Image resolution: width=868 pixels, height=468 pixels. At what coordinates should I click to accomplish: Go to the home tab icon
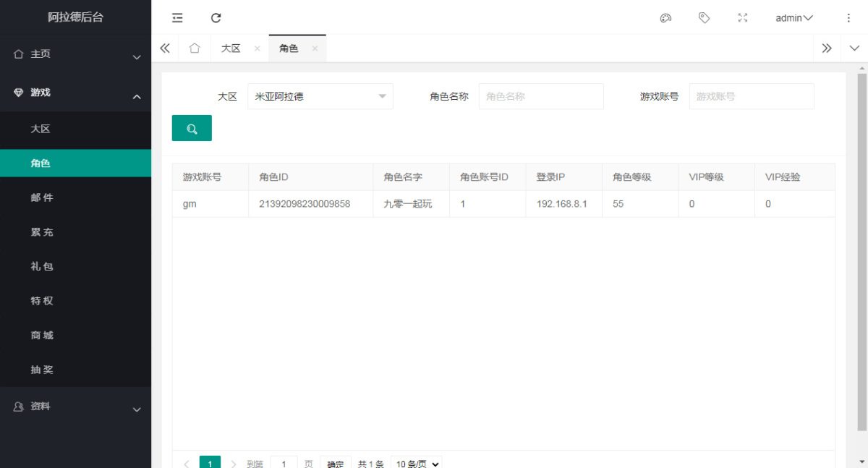coord(195,48)
